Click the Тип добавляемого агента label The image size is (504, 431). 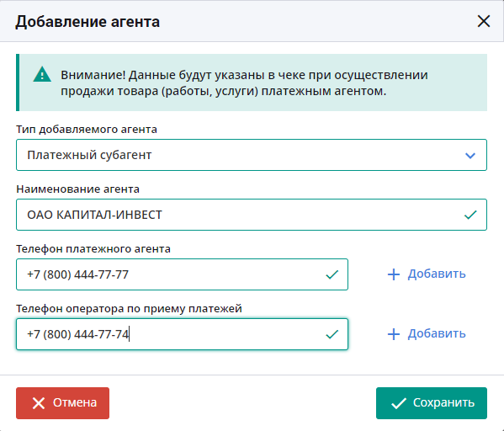[x=87, y=129]
